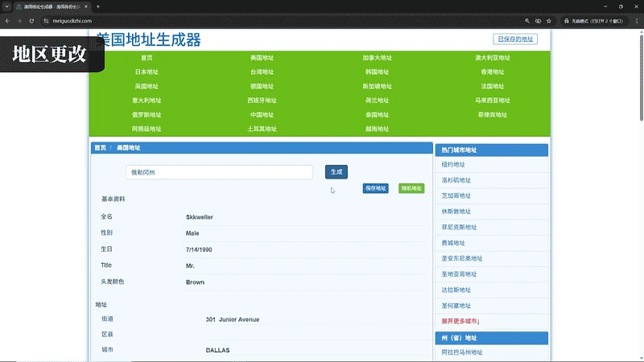This screenshot has width=644, height=362.
Task: Click the green 随机地址 button
Action: pyautogui.click(x=411, y=188)
